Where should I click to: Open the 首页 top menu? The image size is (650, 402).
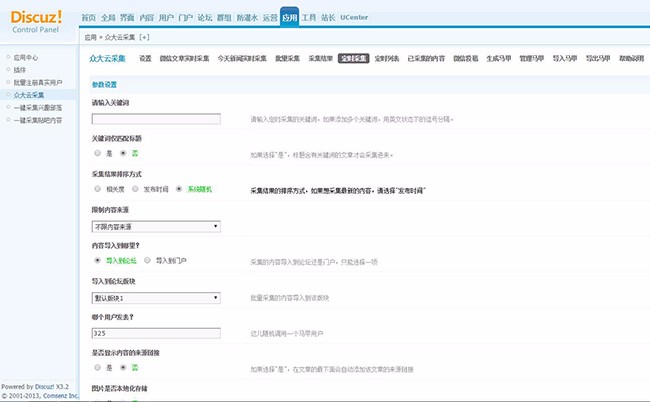click(88, 17)
